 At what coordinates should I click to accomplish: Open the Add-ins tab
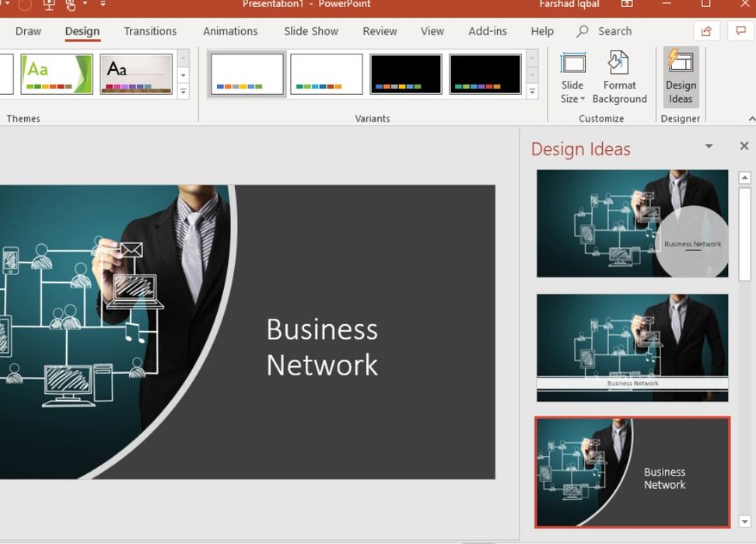tap(488, 31)
